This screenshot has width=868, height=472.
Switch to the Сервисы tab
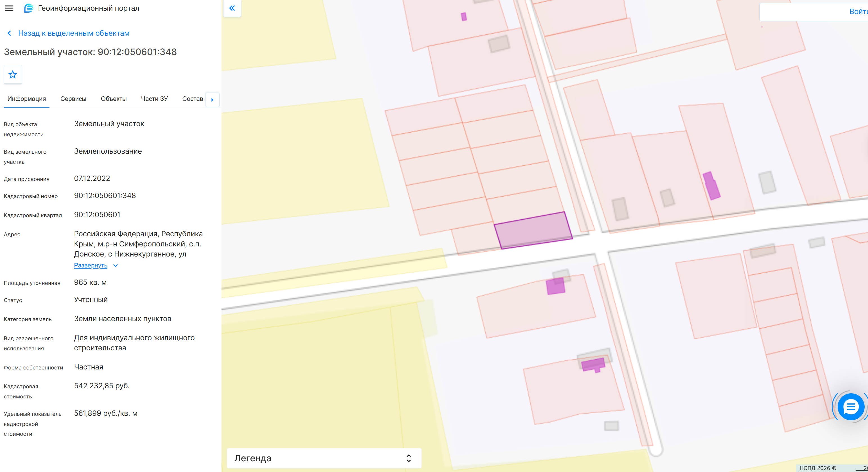73,99
